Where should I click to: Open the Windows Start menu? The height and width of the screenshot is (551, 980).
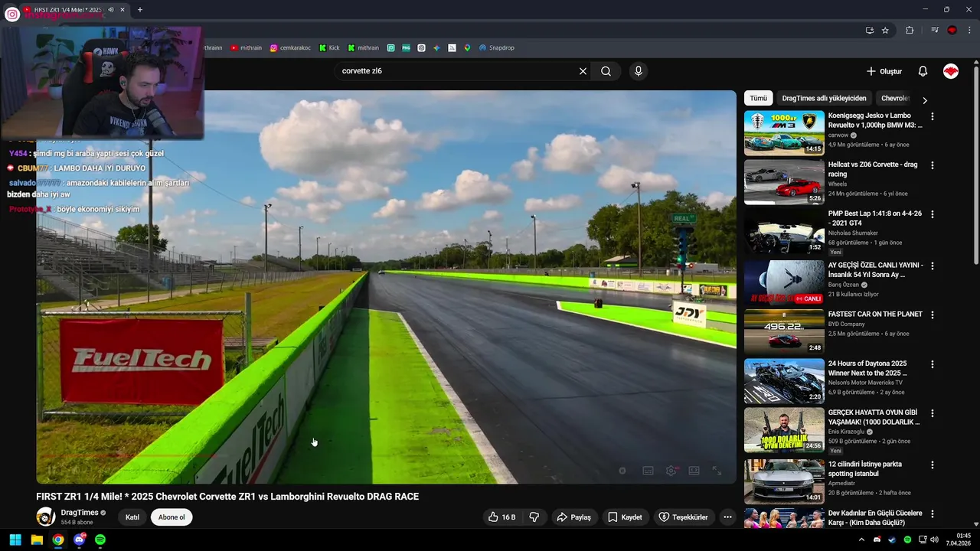(x=15, y=540)
